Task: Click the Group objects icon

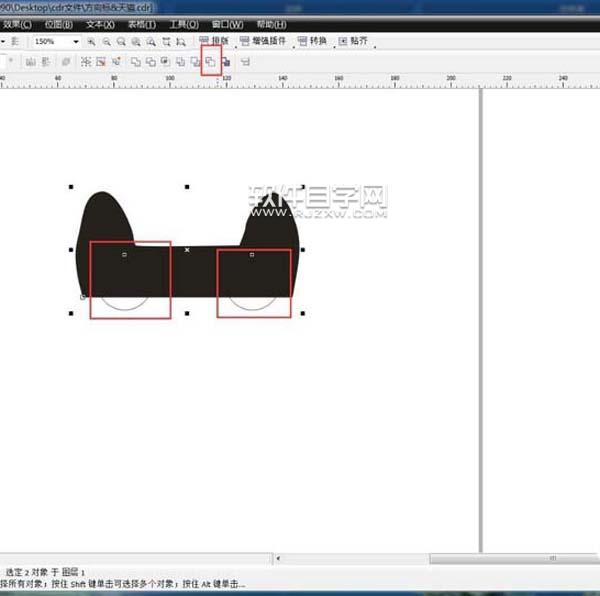Action: pyautogui.click(x=85, y=61)
